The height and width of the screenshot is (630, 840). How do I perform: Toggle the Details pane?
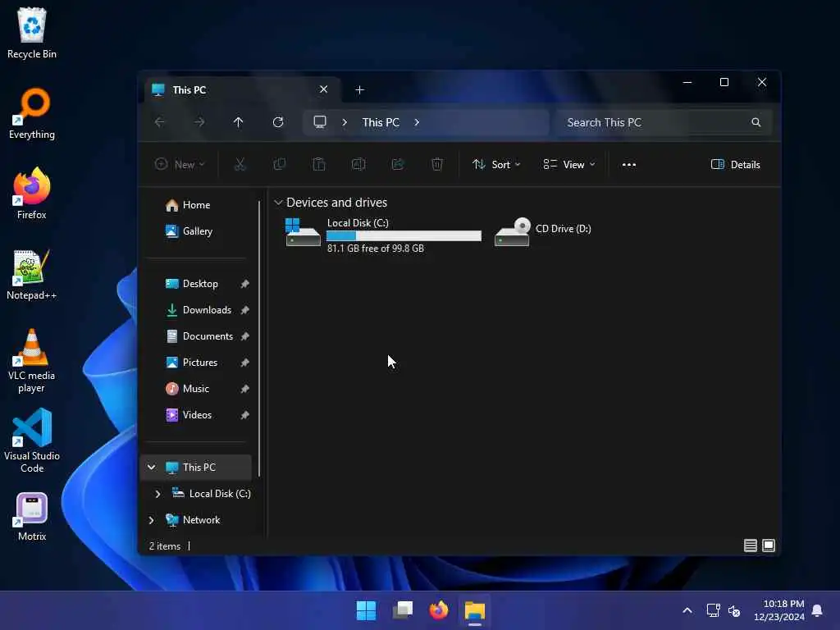click(x=736, y=164)
